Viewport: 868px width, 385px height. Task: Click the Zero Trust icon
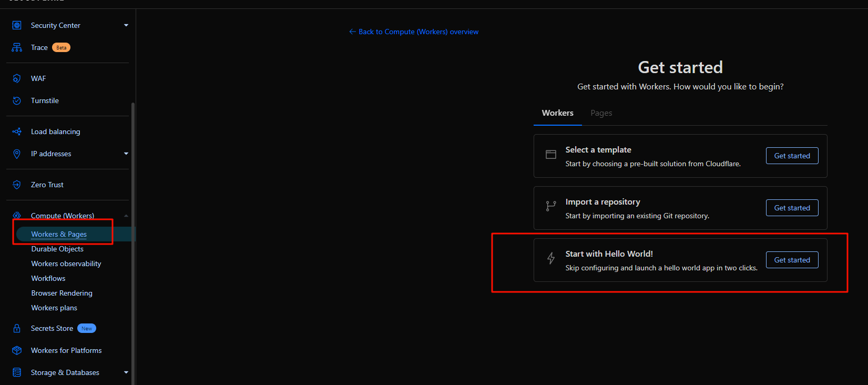tap(17, 185)
